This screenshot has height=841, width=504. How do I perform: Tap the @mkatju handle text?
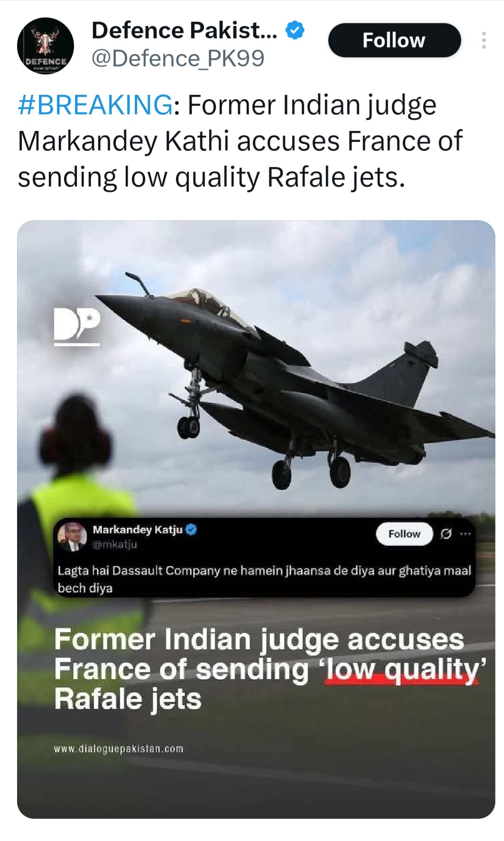click(x=115, y=544)
